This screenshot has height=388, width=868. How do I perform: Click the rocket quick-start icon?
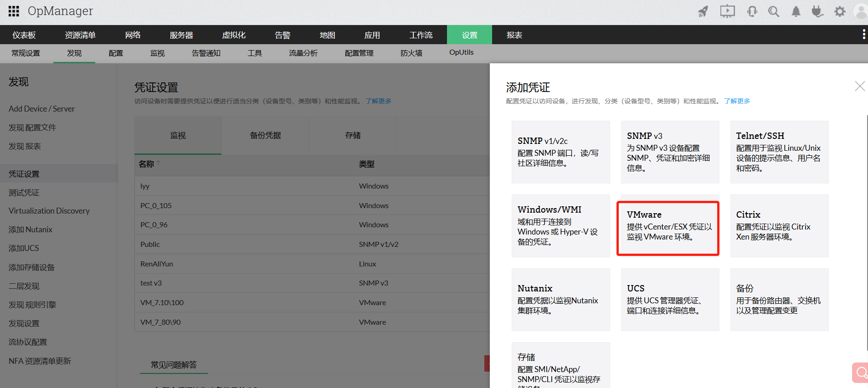pos(704,11)
